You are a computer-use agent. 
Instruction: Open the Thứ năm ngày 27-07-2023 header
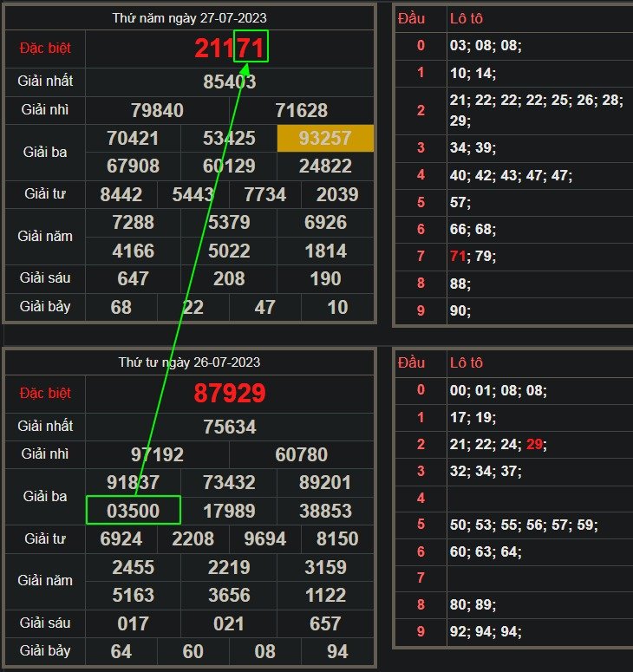189,17
